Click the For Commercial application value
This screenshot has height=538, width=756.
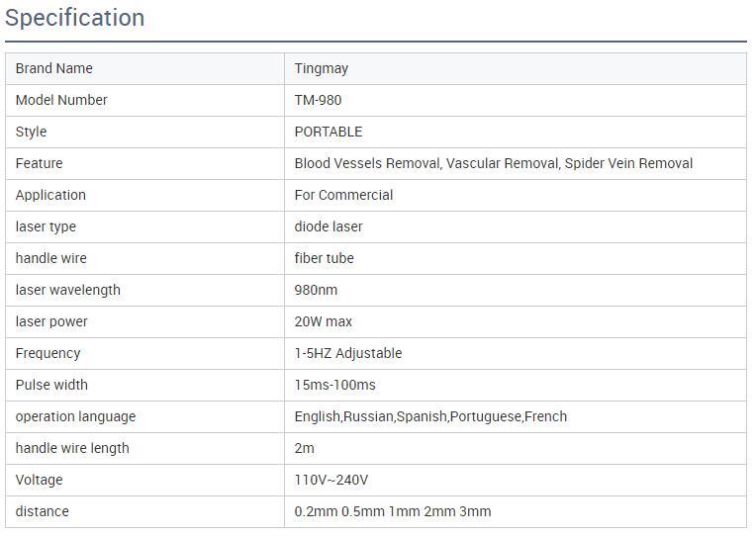pos(343,195)
